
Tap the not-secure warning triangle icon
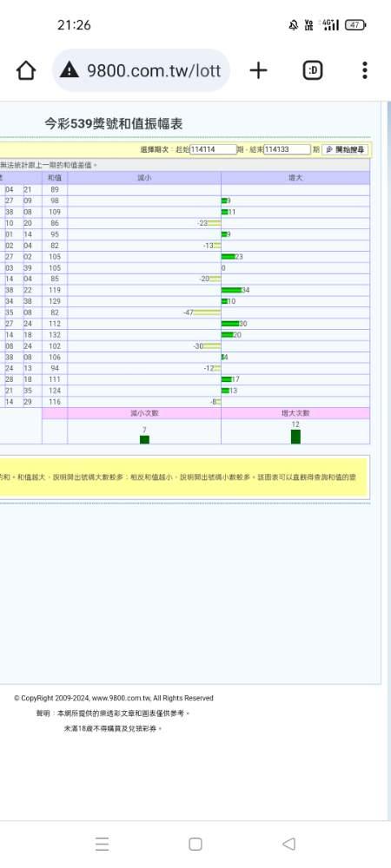70,69
